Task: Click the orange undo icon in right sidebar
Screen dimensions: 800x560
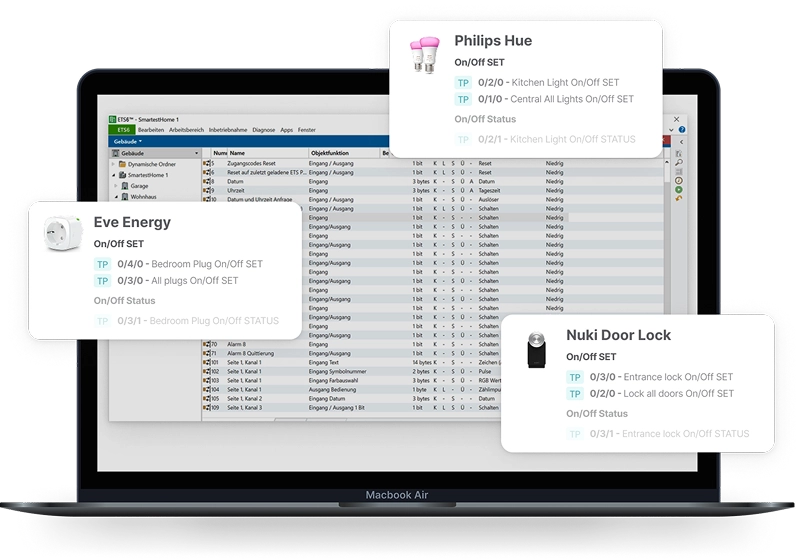Action: click(x=679, y=198)
